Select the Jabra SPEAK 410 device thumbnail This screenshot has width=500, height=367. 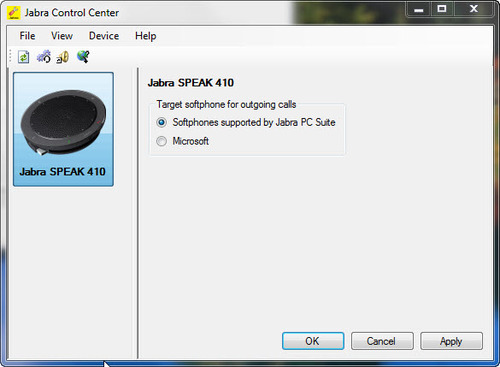pyautogui.click(x=63, y=129)
